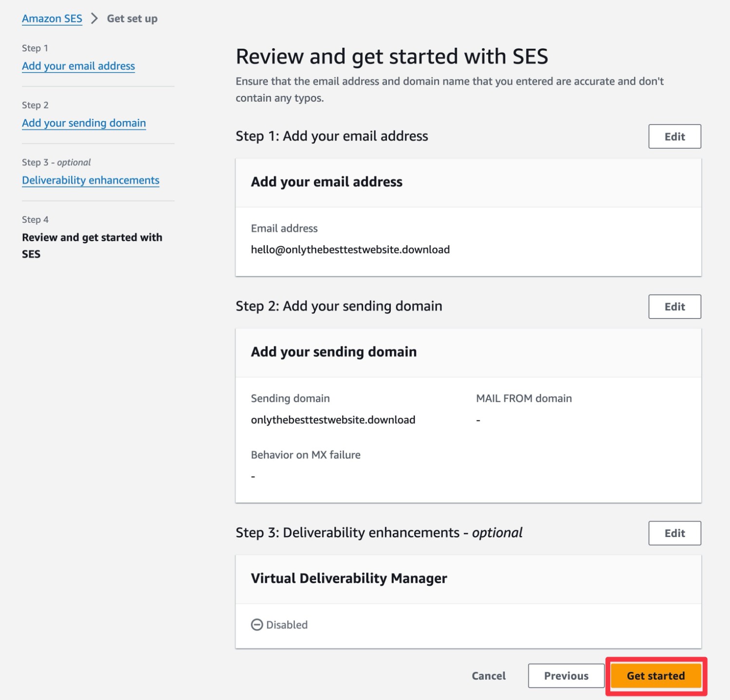Click the Disabled status text
The height and width of the screenshot is (700, 730).
click(x=287, y=625)
